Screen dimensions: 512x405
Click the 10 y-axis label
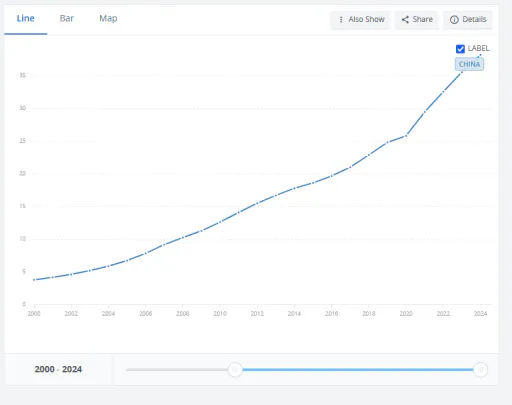coord(22,239)
